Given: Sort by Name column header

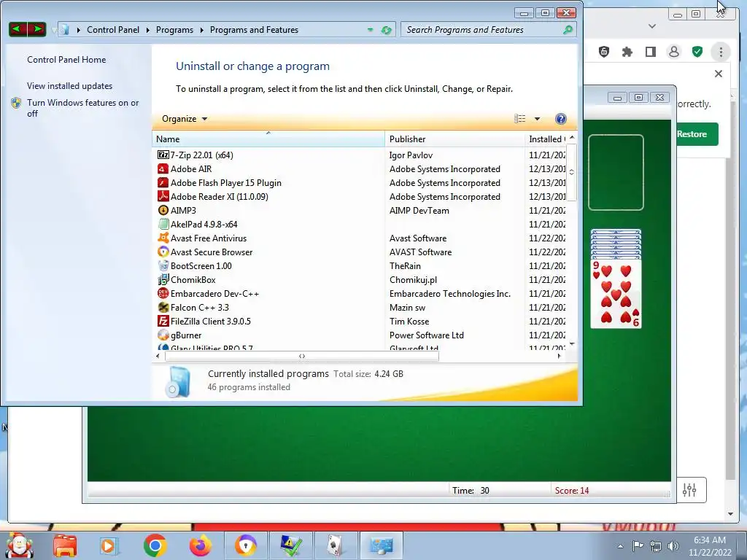Looking at the screenshot, I should click(x=268, y=139).
